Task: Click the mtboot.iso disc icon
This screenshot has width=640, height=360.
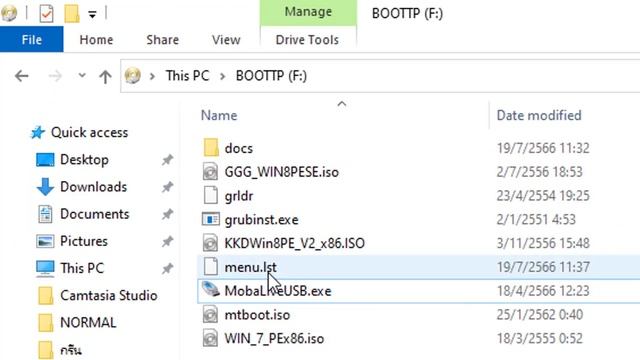Action: point(211,314)
